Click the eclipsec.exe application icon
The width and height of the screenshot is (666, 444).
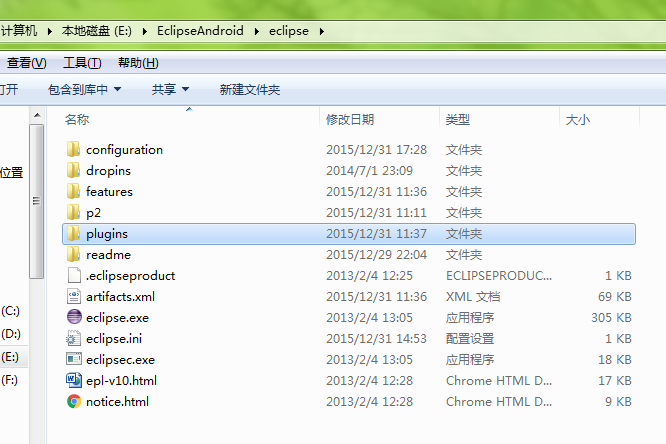[x=74, y=359]
